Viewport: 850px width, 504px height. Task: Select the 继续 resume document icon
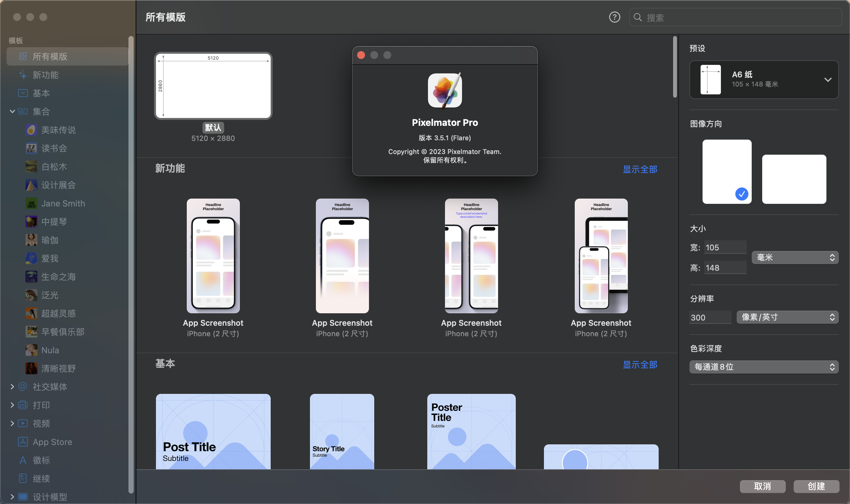pos(23,478)
